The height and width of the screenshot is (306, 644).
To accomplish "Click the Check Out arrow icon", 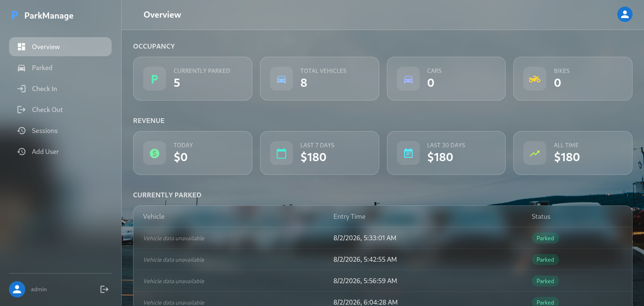I will pyautogui.click(x=21, y=110).
